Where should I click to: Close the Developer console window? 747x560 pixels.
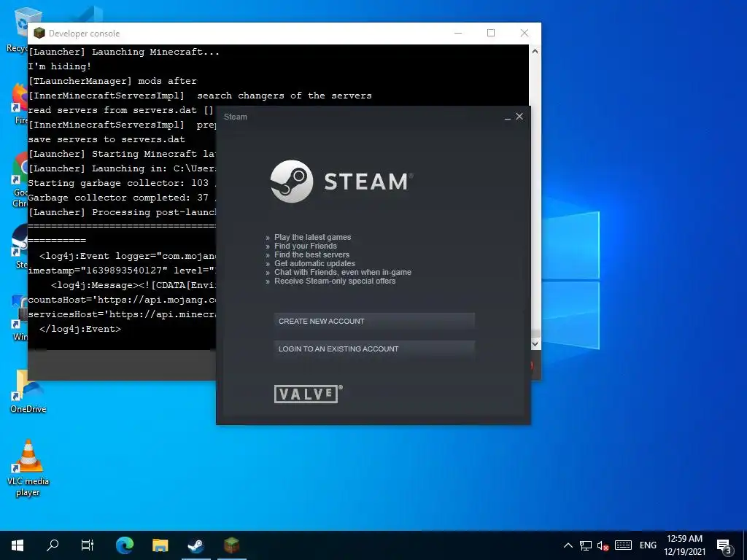[x=524, y=33]
